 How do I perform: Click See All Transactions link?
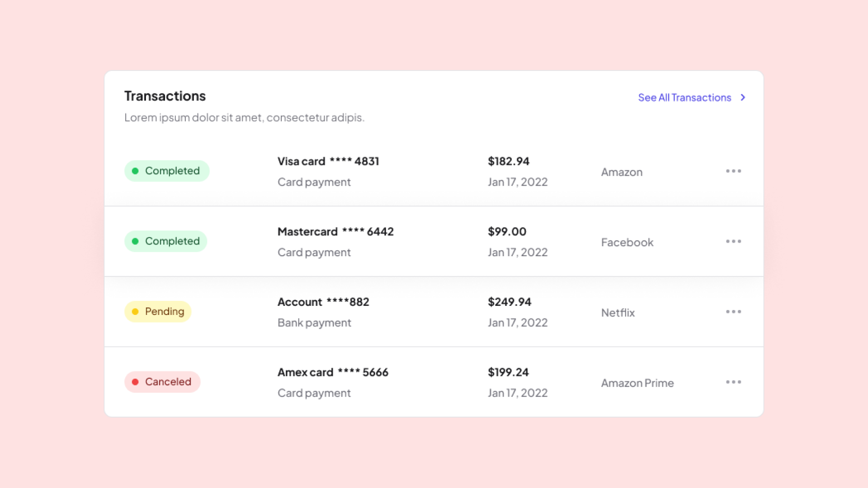click(x=684, y=98)
